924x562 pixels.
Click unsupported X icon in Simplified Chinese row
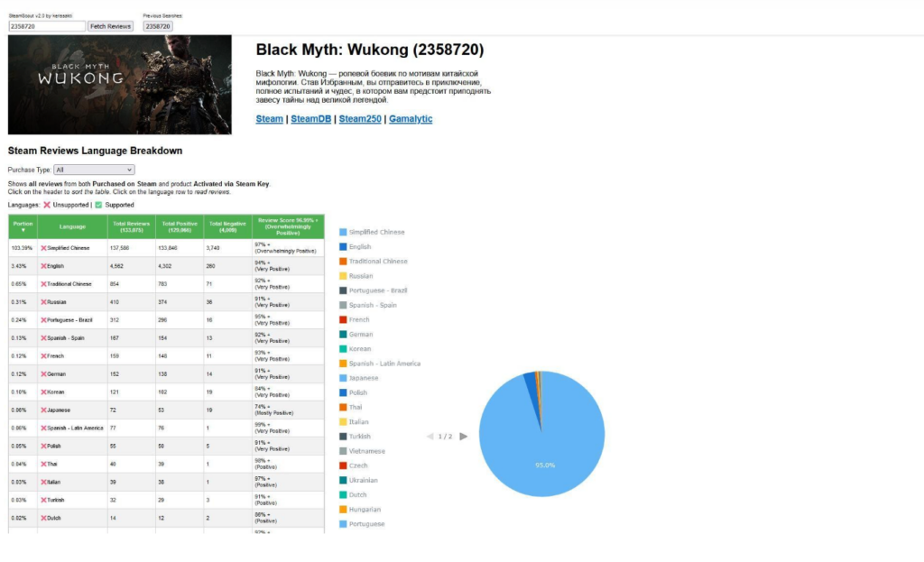pyautogui.click(x=43, y=248)
